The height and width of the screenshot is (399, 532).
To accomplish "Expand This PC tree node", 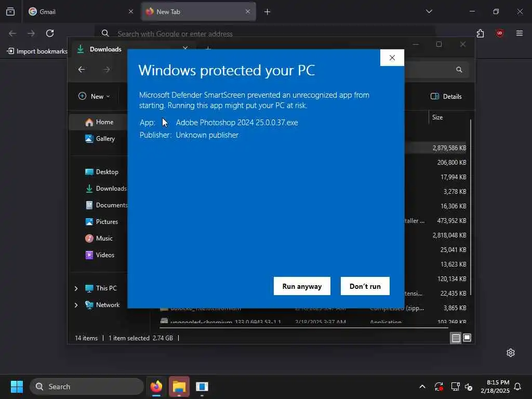I will tap(76, 288).
